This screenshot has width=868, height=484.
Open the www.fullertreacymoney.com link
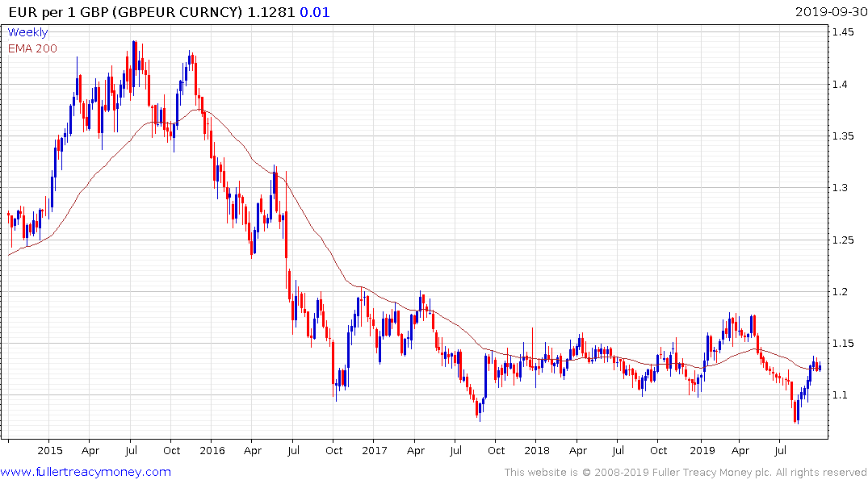86,473
